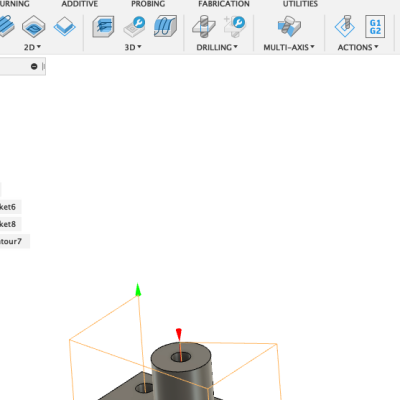This screenshot has height=400, width=400.
Task: Choose the Multi-Axis Swarf icon
Action: click(289, 26)
